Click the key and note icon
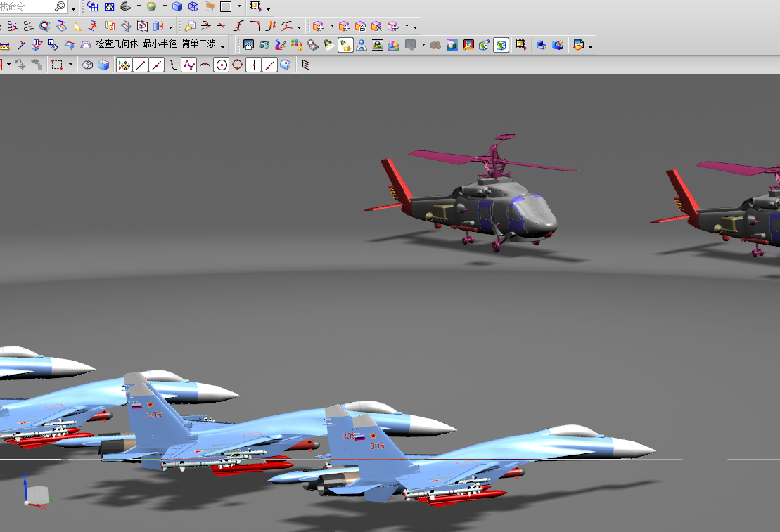This screenshot has height=532, width=780. pos(189,26)
